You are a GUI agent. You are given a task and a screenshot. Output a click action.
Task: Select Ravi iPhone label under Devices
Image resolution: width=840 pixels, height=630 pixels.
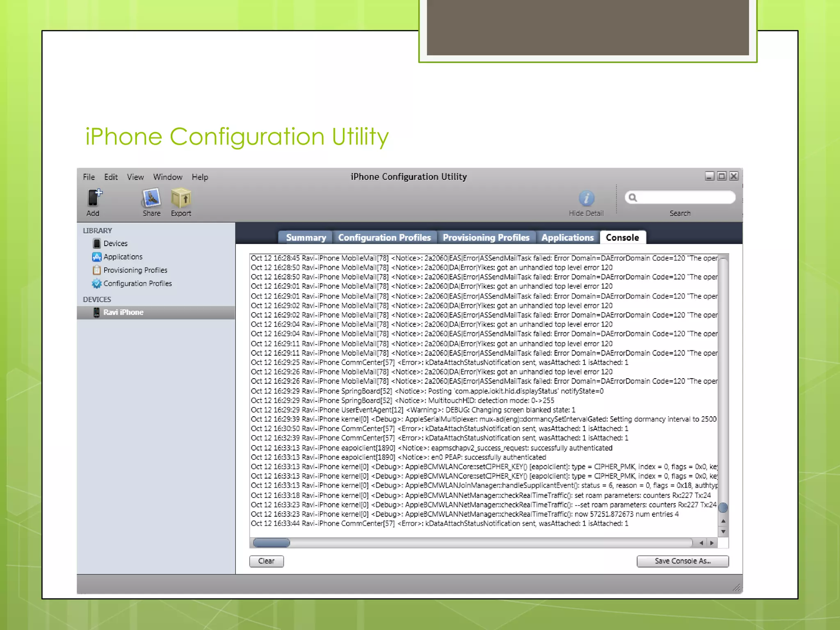(123, 312)
